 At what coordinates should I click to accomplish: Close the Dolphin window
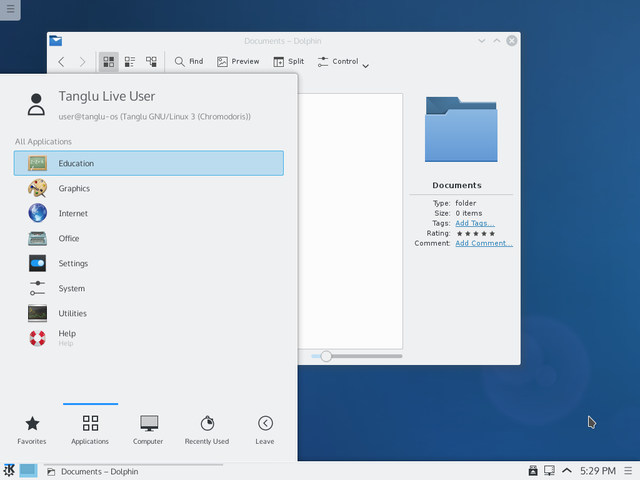coord(512,41)
